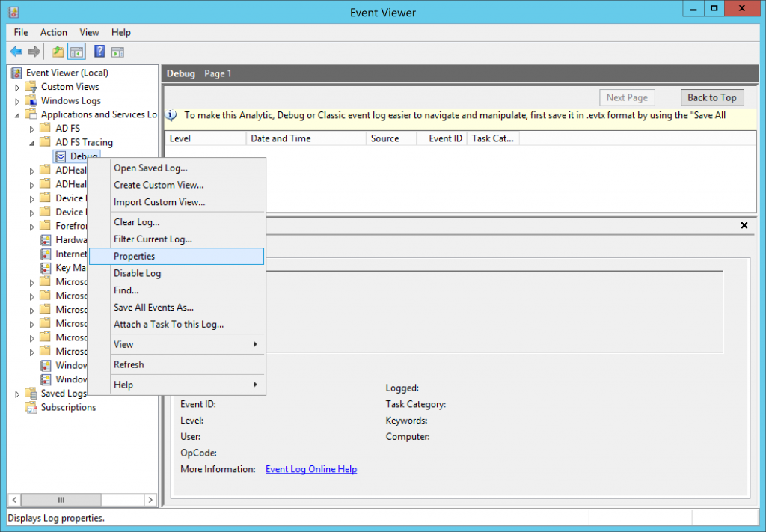Click the Event Viewer (Local) root icon
Viewport: 766px width, 532px height.
point(16,72)
